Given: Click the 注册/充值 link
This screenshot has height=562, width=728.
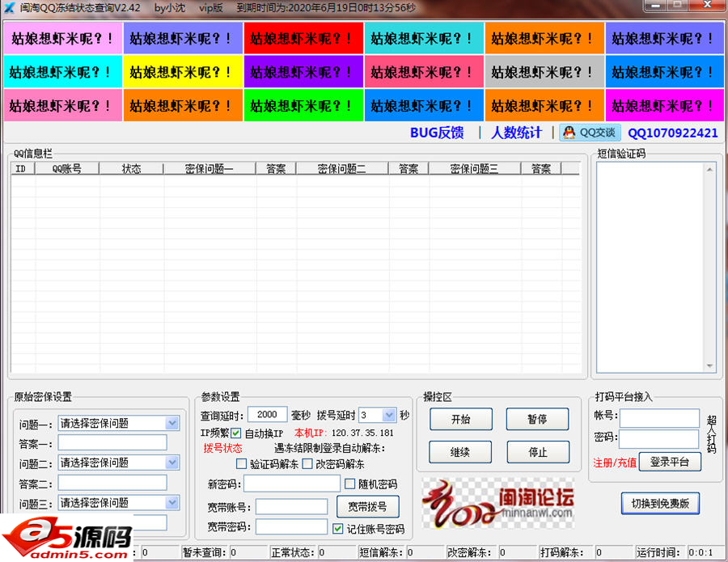Looking at the screenshot, I should (614, 463).
